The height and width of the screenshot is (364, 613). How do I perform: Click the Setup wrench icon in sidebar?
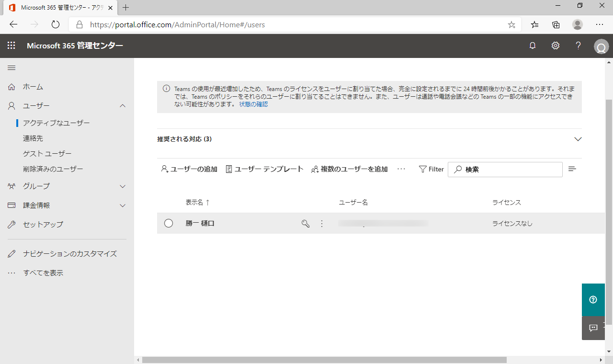point(12,224)
